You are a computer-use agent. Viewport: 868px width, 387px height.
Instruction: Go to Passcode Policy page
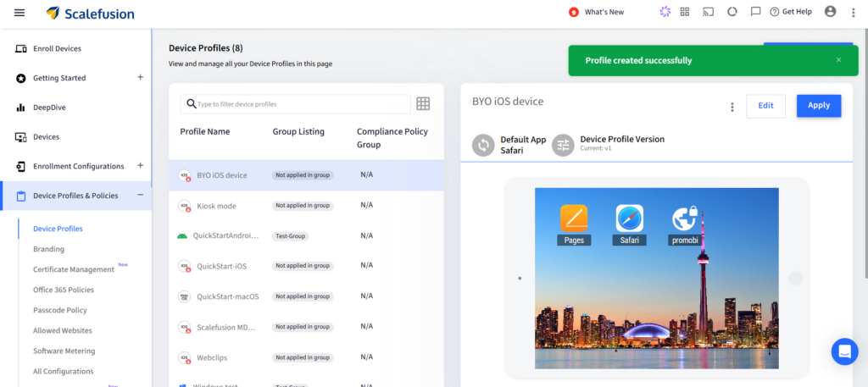(x=60, y=310)
